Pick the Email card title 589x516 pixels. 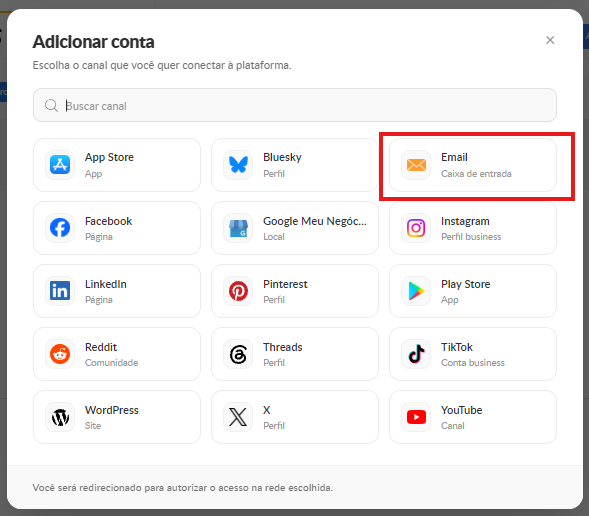(x=454, y=157)
